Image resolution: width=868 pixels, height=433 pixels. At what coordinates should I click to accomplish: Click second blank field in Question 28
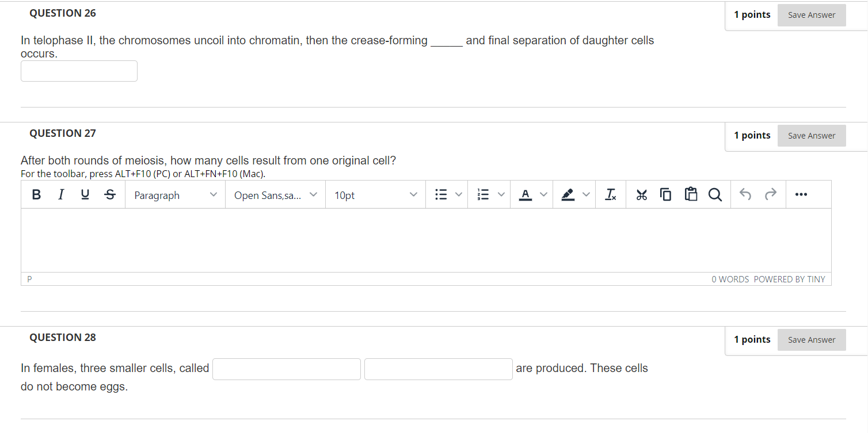[439, 369]
